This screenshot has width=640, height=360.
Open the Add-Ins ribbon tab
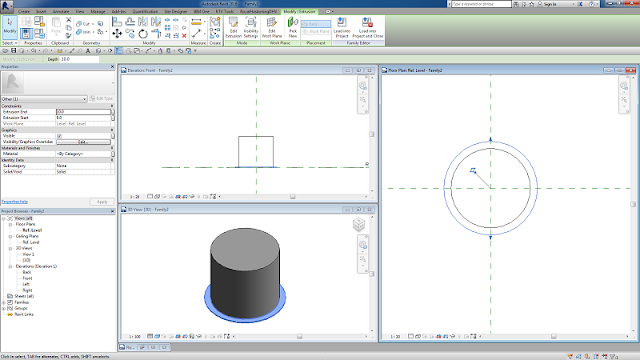tap(119, 12)
